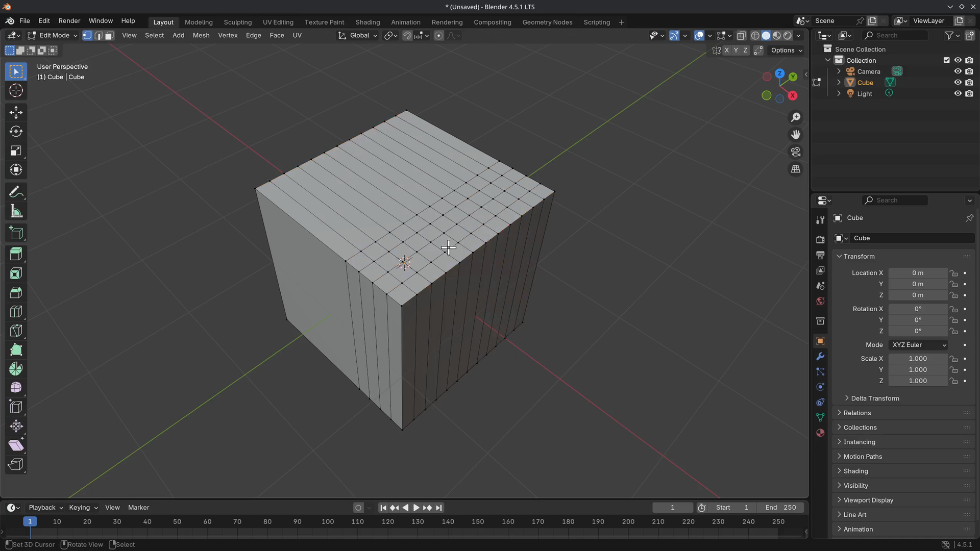The width and height of the screenshot is (980, 551).
Task: Switch to the Sculpting workspace tab
Action: tap(237, 22)
